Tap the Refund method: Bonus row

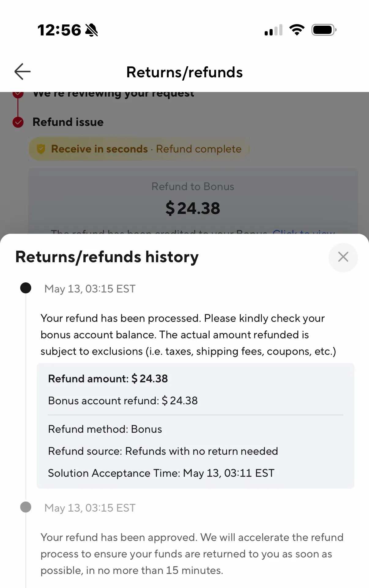coord(105,429)
